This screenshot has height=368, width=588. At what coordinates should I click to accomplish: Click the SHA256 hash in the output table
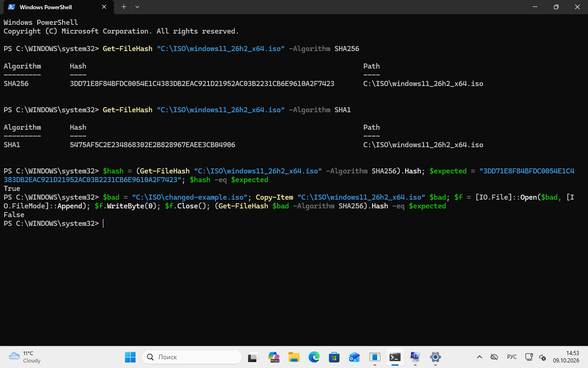(x=202, y=84)
